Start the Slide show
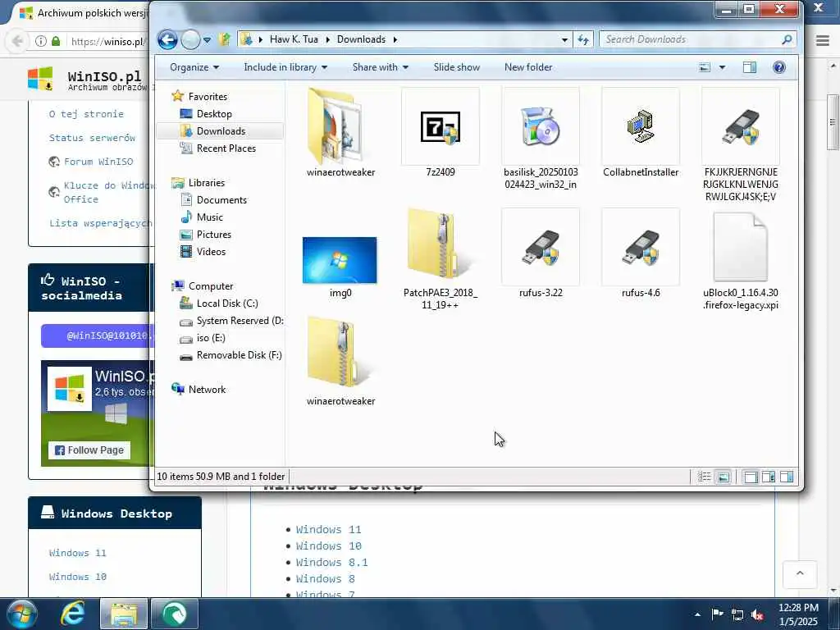Image resolution: width=840 pixels, height=630 pixels. tap(456, 67)
